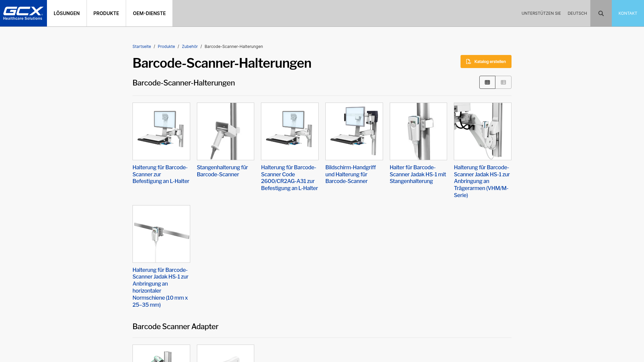Screen dimensions: 644x362
Task: Open Jadak HS-1 Trägerarmen (VHM/M-Serie) link
Action: coord(482,181)
